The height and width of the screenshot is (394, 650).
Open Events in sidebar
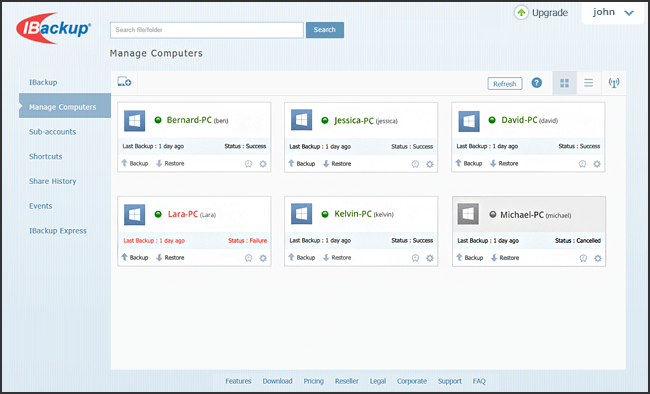click(41, 206)
